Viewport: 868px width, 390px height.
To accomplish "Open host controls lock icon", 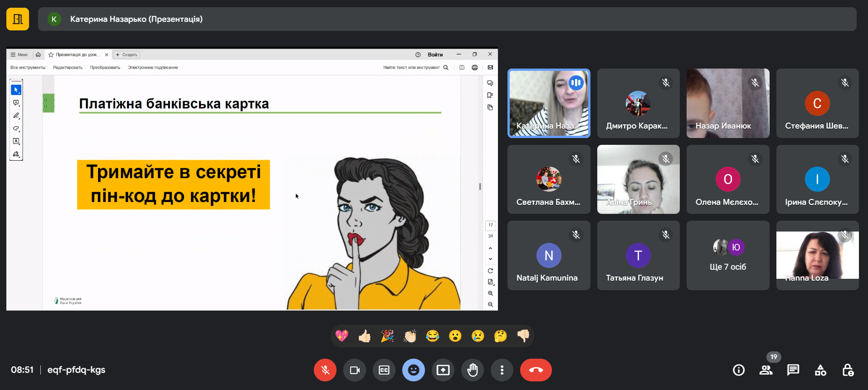I will (x=848, y=370).
